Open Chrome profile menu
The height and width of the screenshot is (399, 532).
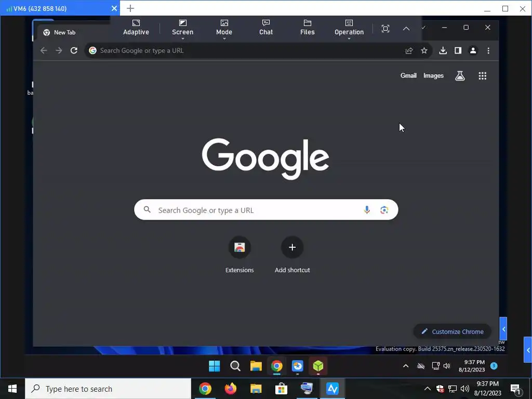pyautogui.click(x=473, y=50)
